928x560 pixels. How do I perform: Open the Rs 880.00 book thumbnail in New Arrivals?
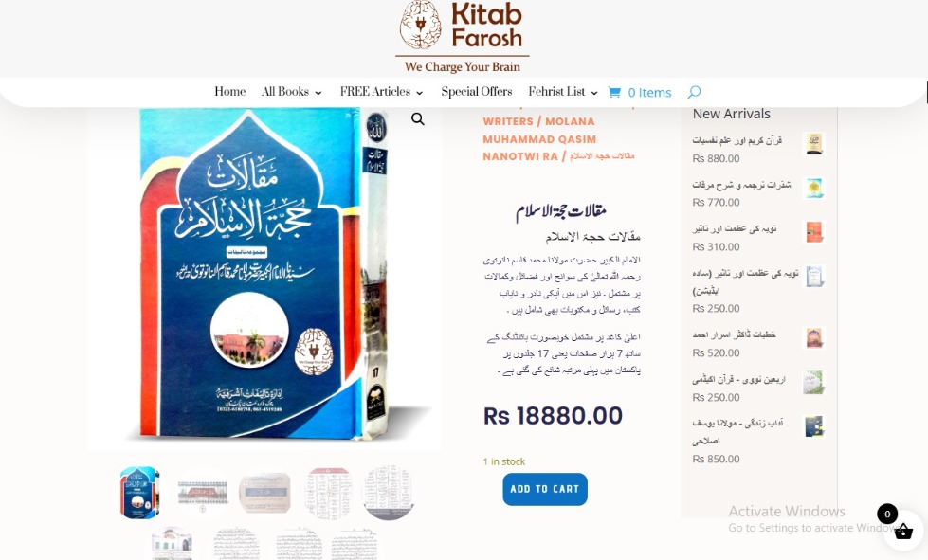point(813,144)
